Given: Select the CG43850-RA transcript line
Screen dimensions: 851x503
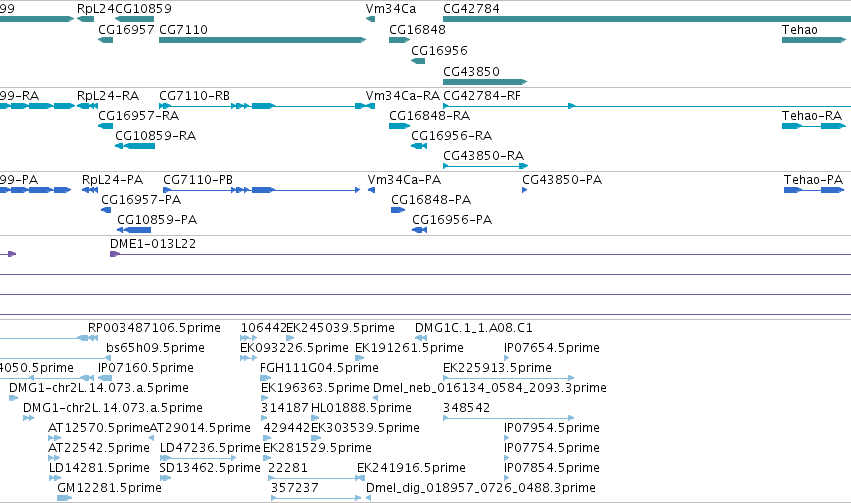Looking at the screenshot, I should pyautogui.click(x=485, y=166).
